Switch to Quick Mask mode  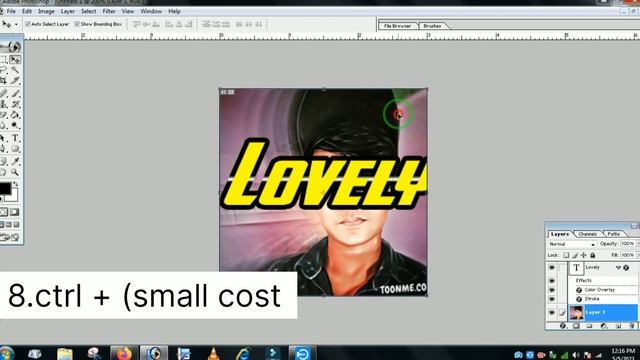(x=15, y=212)
